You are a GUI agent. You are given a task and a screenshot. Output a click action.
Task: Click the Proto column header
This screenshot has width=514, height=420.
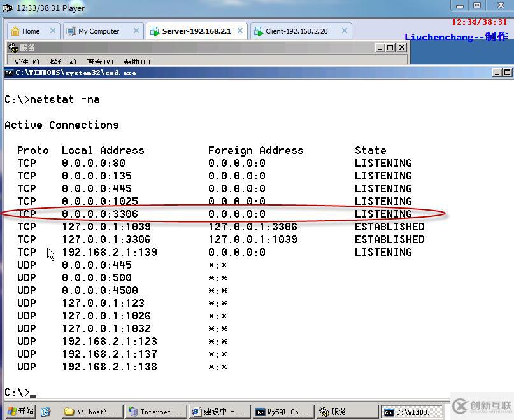coord(32,150)
